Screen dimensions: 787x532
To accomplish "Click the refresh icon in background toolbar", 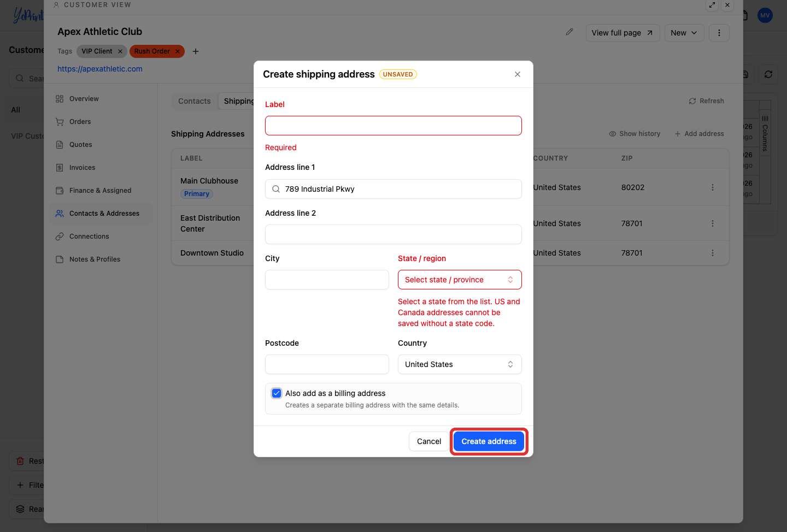I will point(768,74).
